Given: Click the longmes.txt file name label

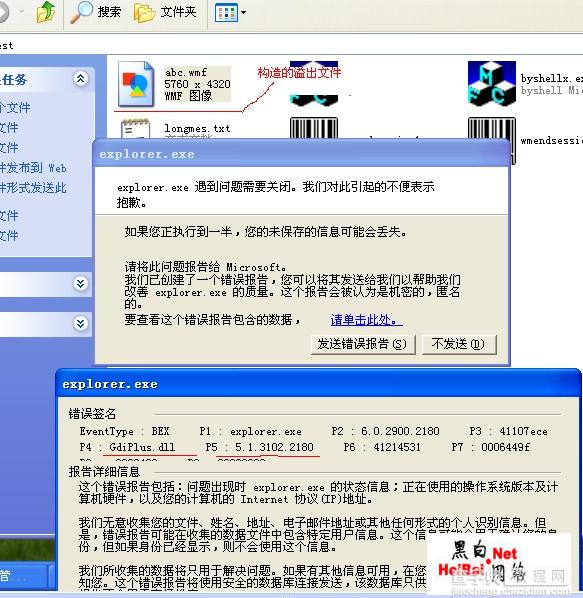Looking at the screenshot, I should tap(197, 129).
